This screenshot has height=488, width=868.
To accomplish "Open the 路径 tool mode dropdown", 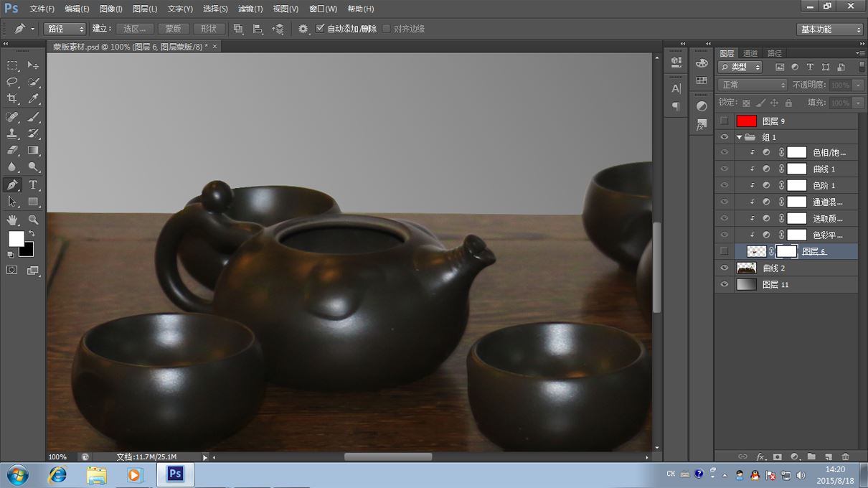I will [65, 29].
